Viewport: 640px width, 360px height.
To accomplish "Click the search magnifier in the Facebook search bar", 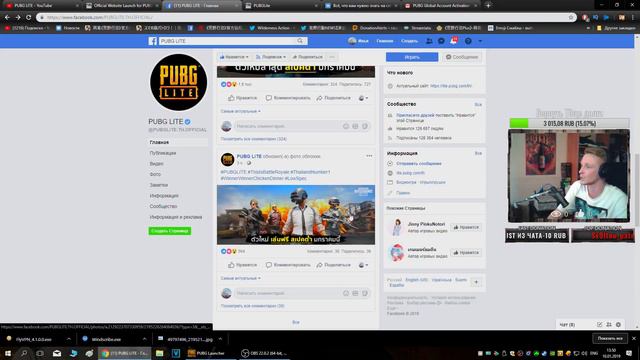I will click(300, 41).
